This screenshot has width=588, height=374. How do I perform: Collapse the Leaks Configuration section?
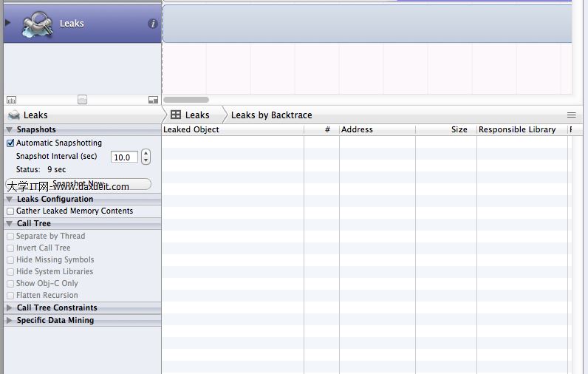(10, 199)
